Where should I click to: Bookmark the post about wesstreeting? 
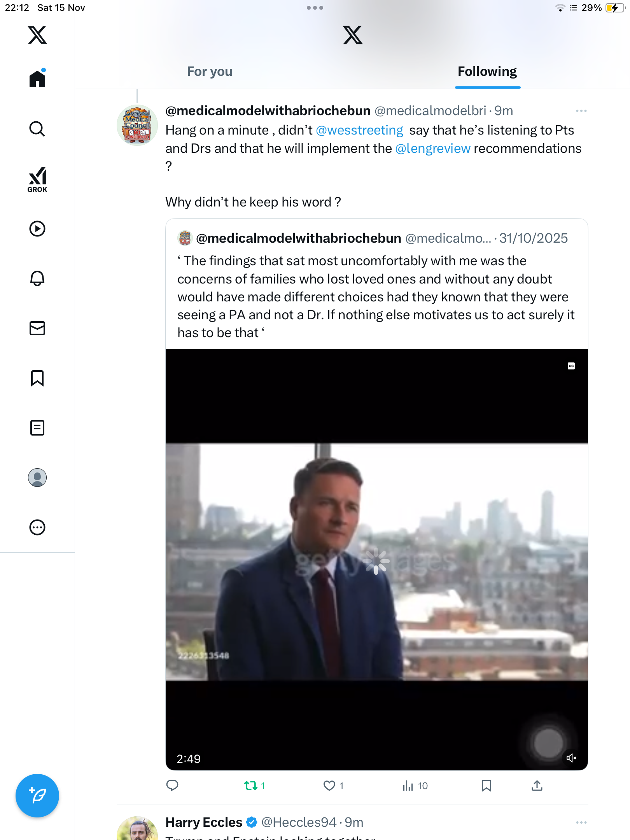pyautogui.click(x=486, y=786)
